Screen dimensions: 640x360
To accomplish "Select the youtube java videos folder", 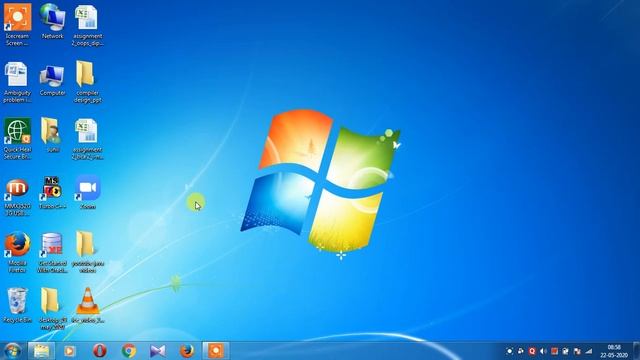I will pos(87,252).
